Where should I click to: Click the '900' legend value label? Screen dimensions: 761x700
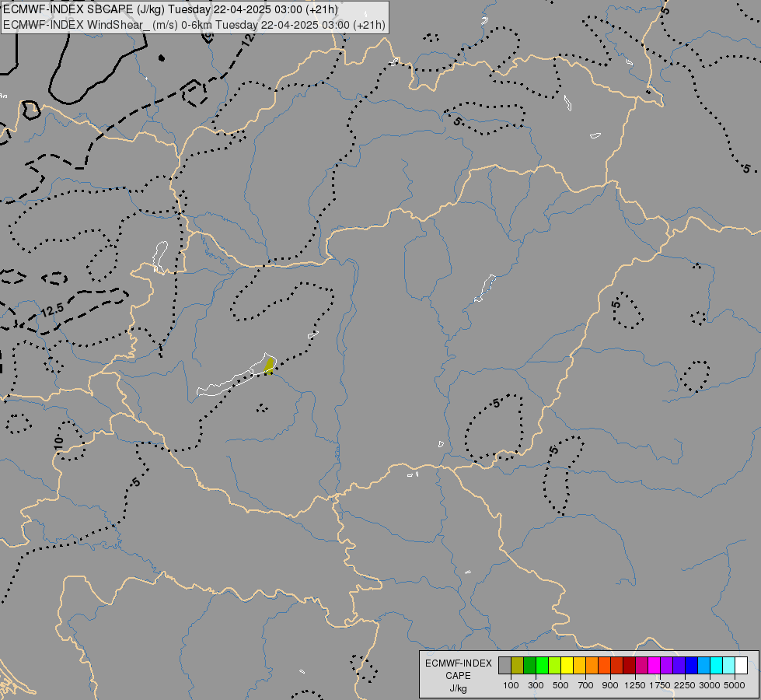[x=610, y=685]
